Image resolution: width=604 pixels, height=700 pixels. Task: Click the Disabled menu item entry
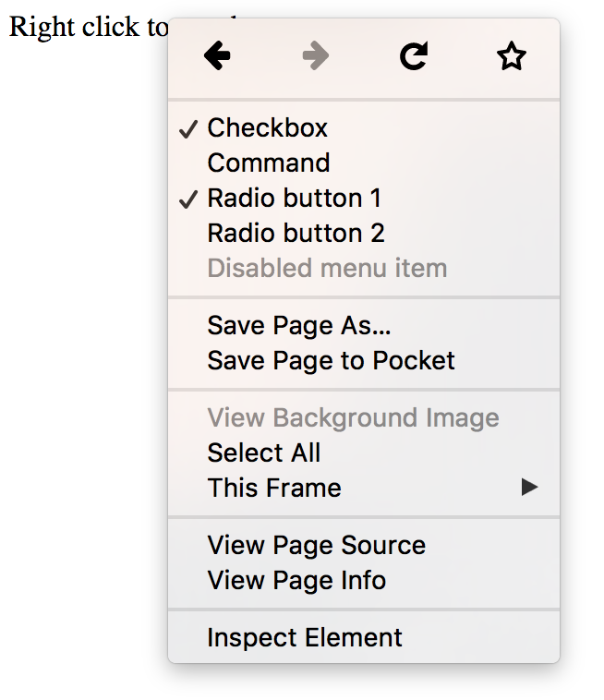(327, 269)
